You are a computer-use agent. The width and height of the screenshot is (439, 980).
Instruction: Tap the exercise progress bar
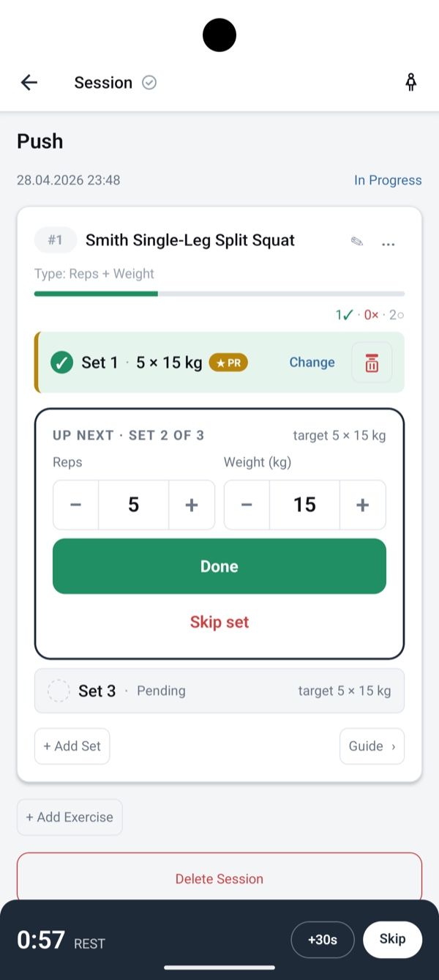click(219, 294)
